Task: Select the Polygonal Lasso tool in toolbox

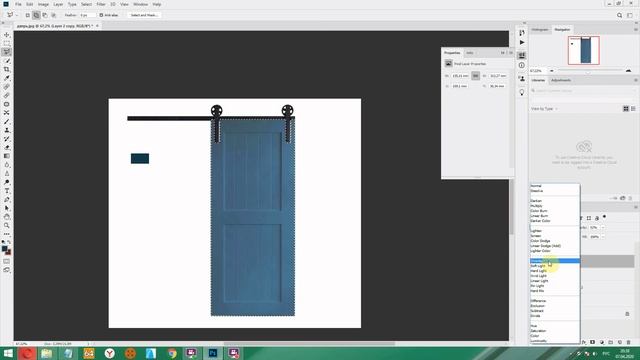Action: (7, 52)
